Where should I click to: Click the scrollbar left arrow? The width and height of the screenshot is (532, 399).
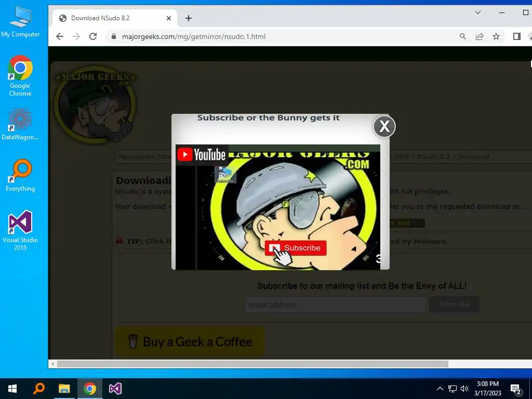click(x=52, y=364)
